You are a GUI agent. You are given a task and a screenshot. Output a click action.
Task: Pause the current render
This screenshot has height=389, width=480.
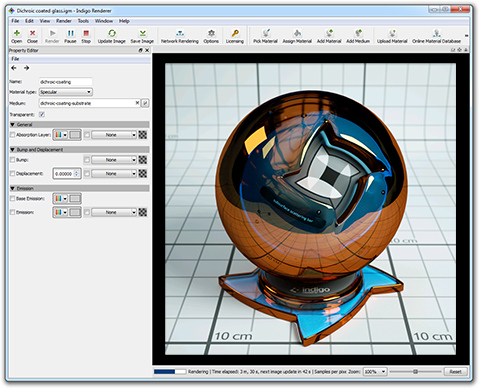70,36
